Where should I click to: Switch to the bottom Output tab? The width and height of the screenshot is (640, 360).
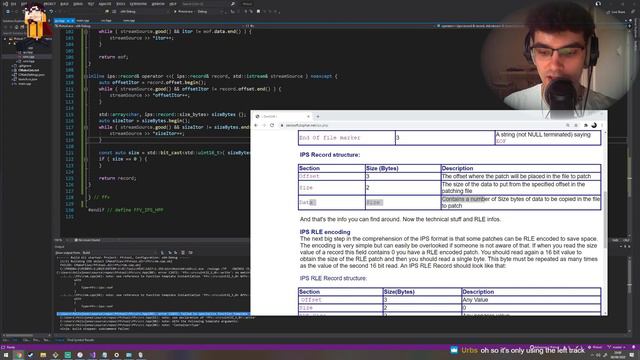[60, 340]
